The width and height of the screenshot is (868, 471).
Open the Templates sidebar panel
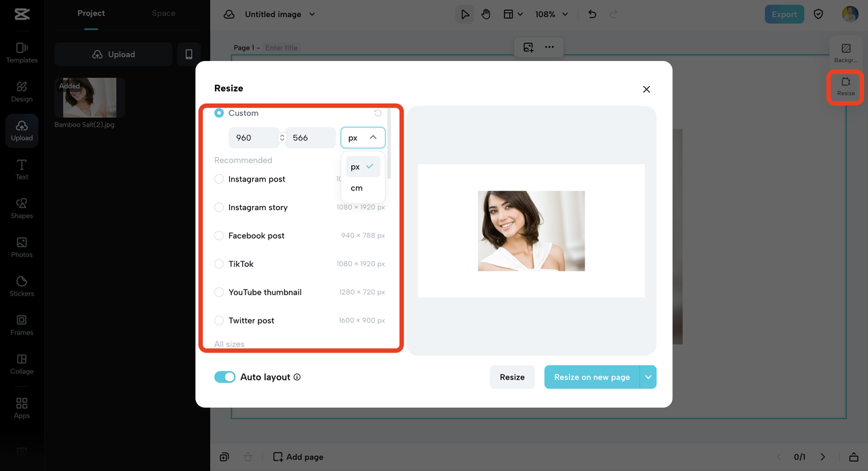tap(22, 52)
